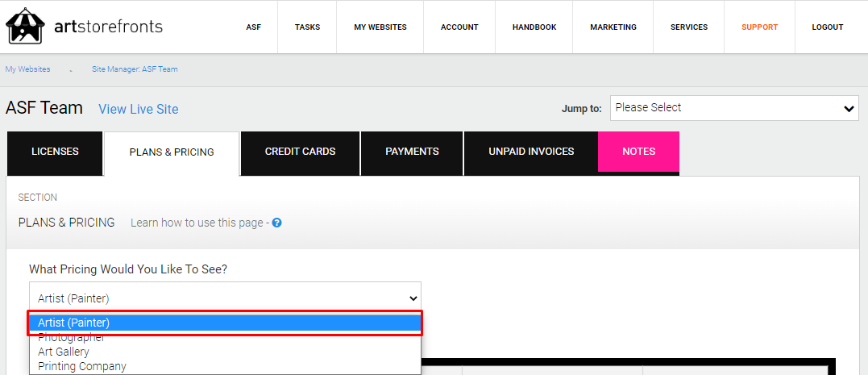Open Support in the top navigation
Screen dimensions: 868x375
[759, 27]
